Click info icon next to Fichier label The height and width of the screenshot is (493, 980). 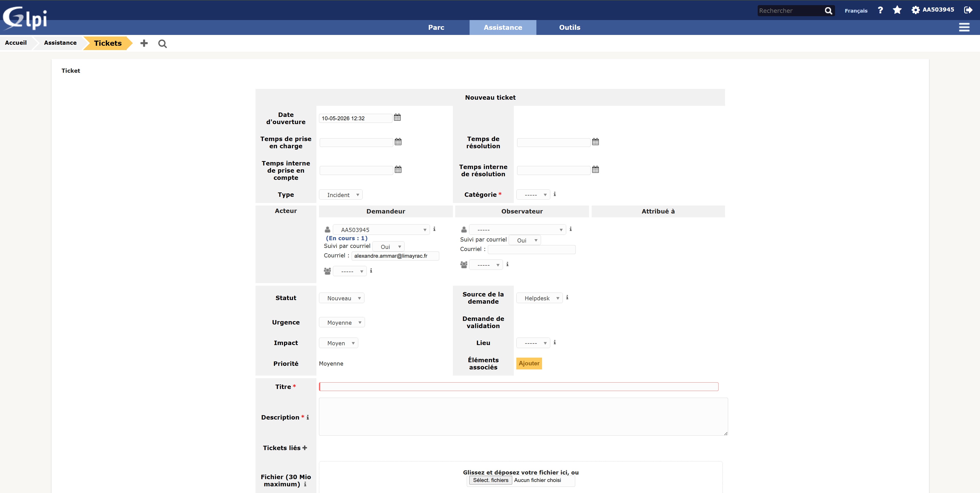pyautogui.click(x=305, y=484)
